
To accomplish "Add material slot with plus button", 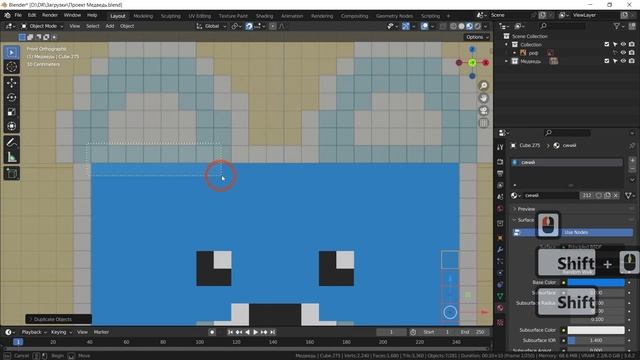I will [x=632, y=160].
